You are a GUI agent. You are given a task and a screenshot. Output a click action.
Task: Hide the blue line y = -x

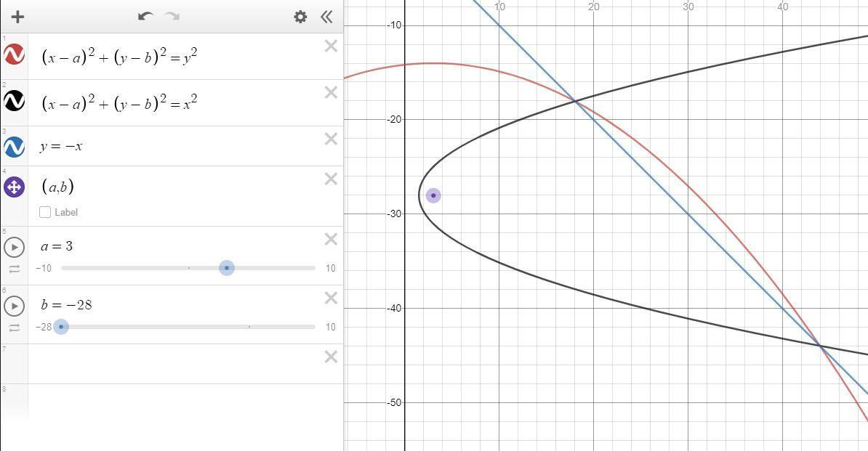click(15, 147)
